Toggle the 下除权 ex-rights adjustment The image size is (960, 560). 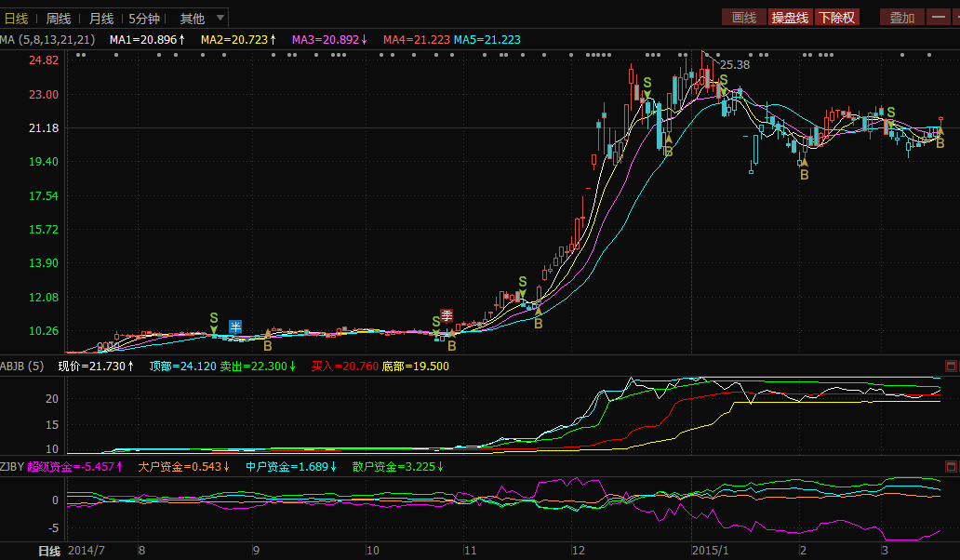point(837,18)
